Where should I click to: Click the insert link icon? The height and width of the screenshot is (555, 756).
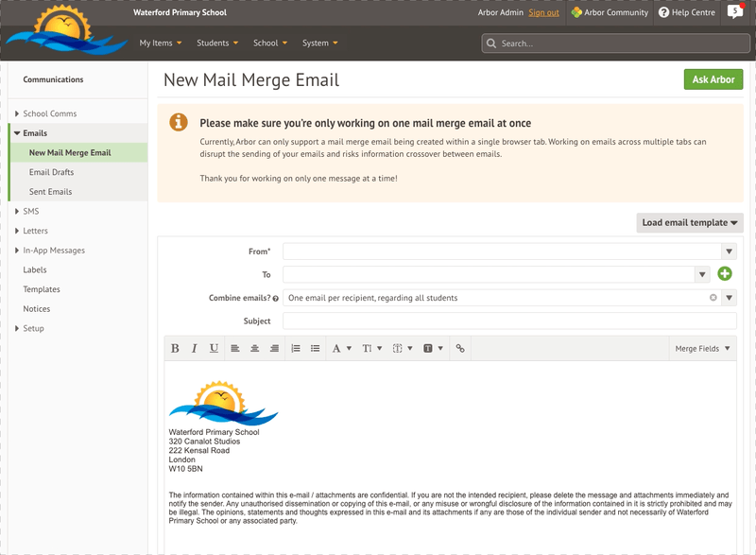[x=460, y=349]
